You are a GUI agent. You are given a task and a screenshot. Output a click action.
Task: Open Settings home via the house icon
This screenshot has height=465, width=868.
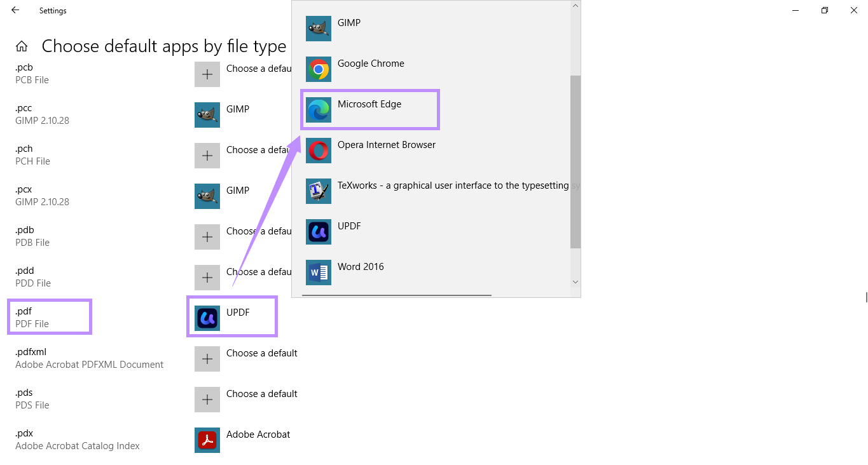[x=22, y=46]
